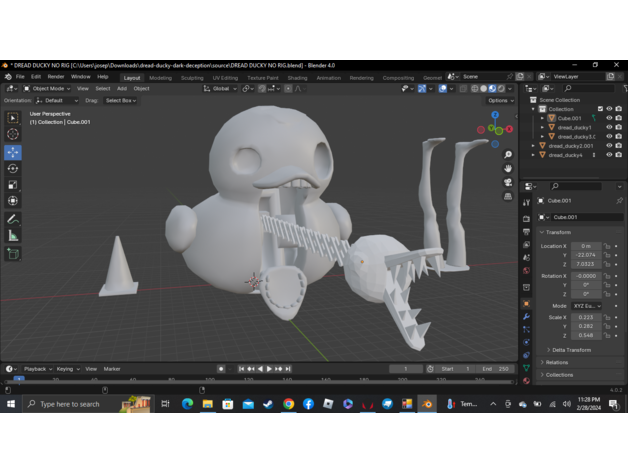Click the hand pan view gizmo
This screenshot has height=472, width=628.
508,169
